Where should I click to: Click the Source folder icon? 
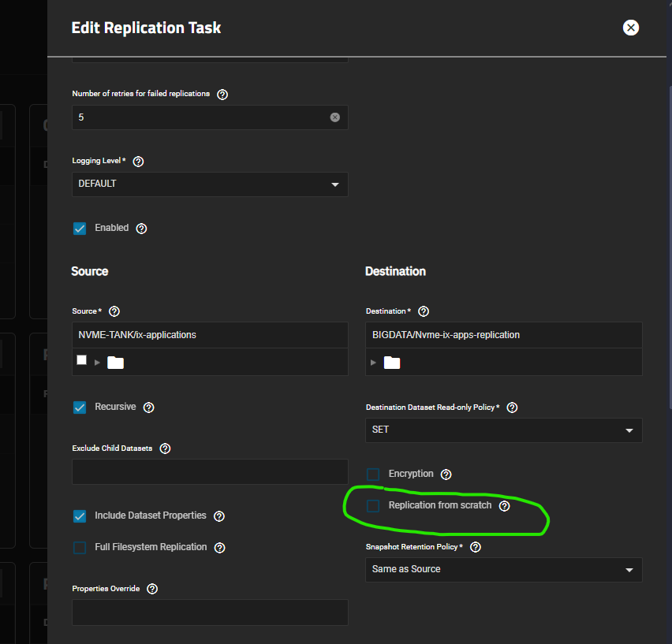click(116, 363)
